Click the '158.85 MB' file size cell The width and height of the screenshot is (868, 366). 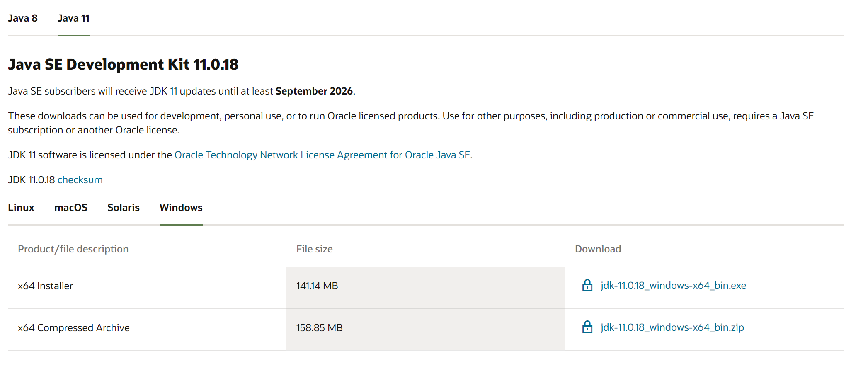click(x=426, y=330)
